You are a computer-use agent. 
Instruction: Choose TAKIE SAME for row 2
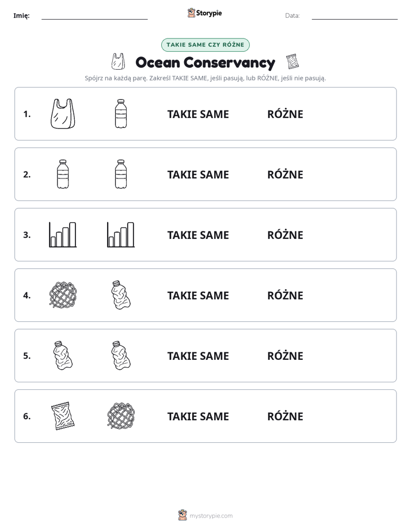point(198,174)
